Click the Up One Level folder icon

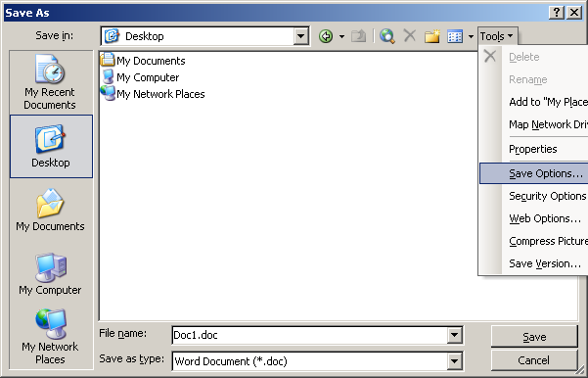coord(358,36)
